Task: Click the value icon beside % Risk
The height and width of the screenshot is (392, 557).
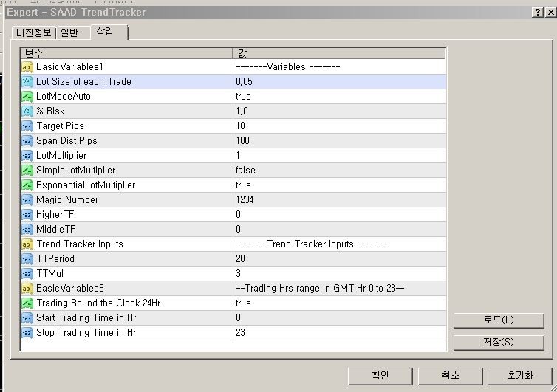Action: pos(27,111)
